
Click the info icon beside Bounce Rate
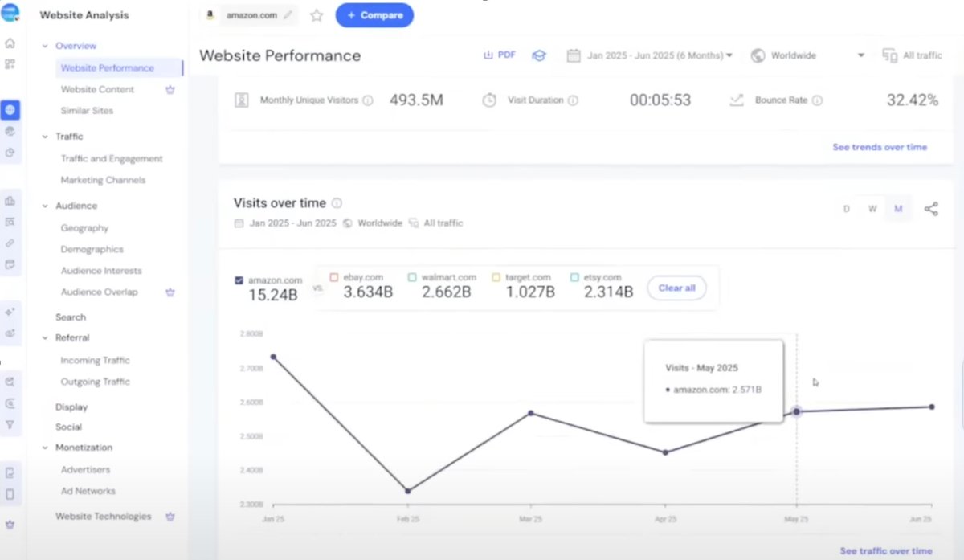pyautogui.click(x=817, y=101)
